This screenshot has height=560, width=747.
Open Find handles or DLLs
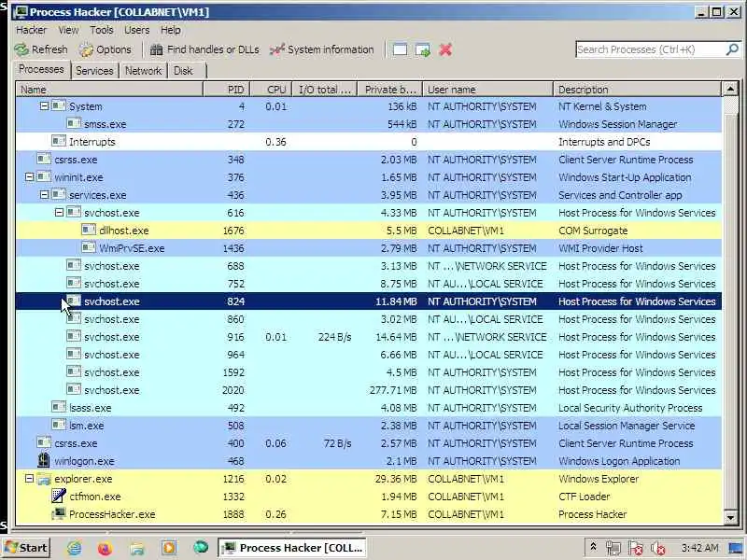click(204, 49)
